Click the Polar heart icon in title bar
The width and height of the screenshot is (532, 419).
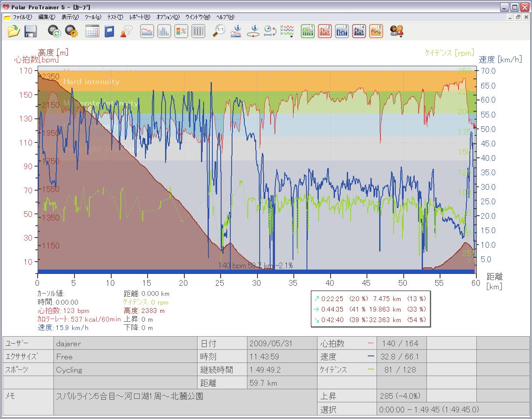click(6, 7)
